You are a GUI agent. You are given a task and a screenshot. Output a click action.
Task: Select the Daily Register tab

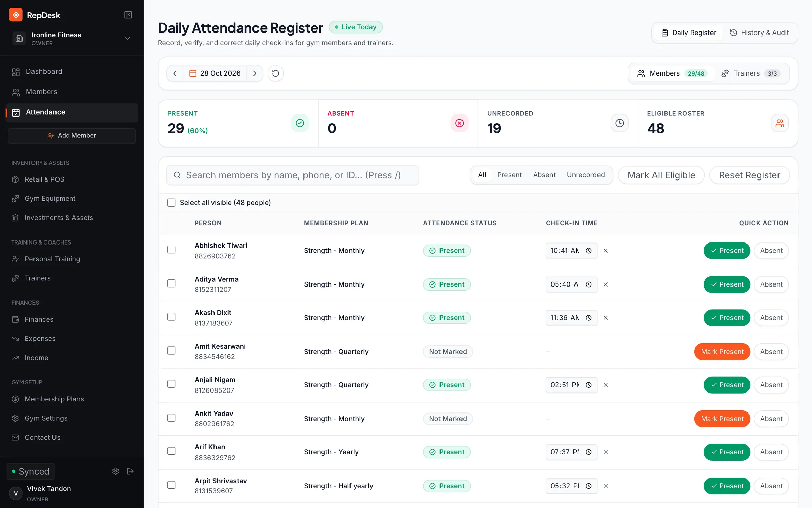pyautogui.click(x=689, y=33)
